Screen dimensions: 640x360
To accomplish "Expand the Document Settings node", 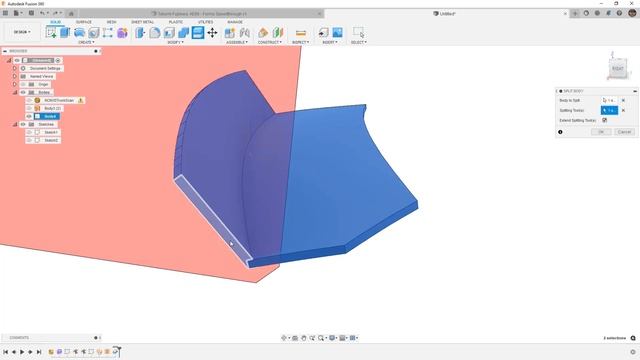I will (x=15, y=68).
